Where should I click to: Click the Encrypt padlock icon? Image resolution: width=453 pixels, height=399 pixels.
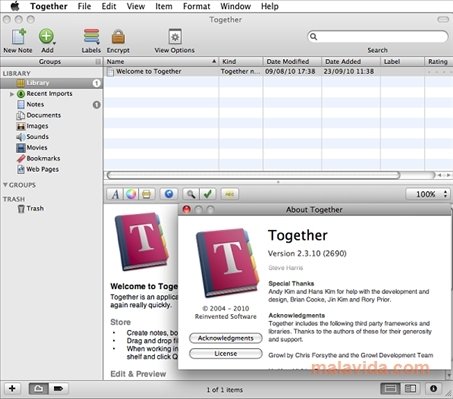pos(118,37)
